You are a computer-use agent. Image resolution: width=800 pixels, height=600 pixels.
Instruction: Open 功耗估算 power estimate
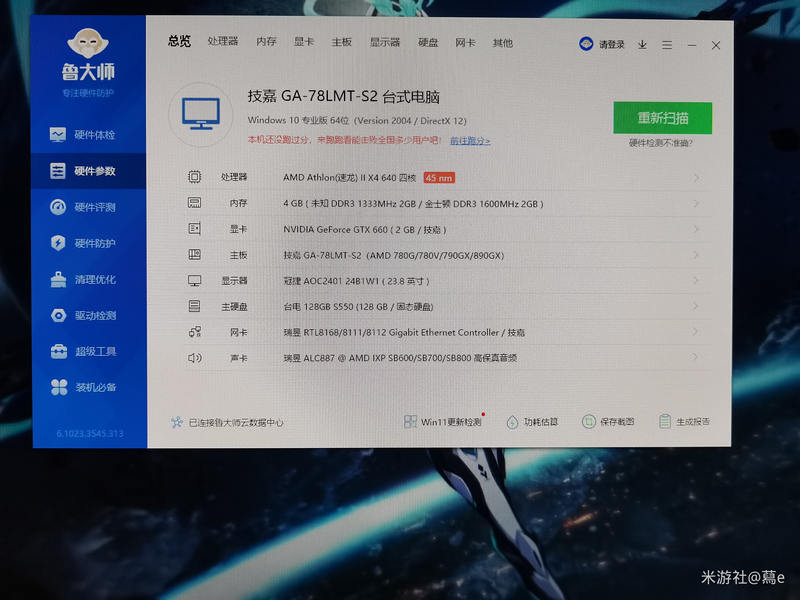(532, 422)
